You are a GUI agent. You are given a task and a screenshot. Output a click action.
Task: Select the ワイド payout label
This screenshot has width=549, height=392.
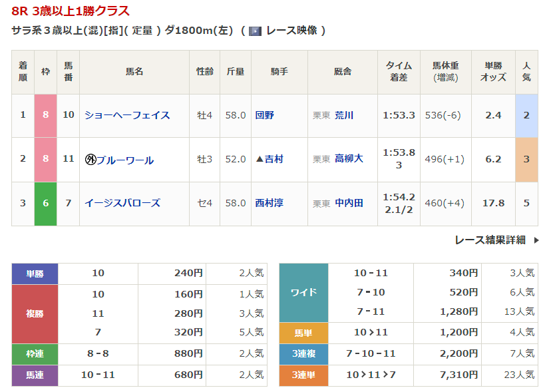click(303, 292)
